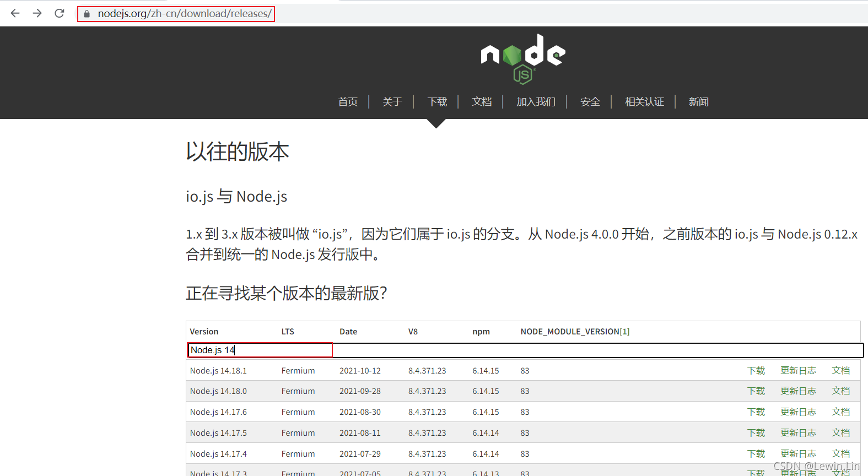This screenshot has height=476, width=868.
Task: Select the Node.js 14.17.5 version cell
Action: tap(218, 433)
